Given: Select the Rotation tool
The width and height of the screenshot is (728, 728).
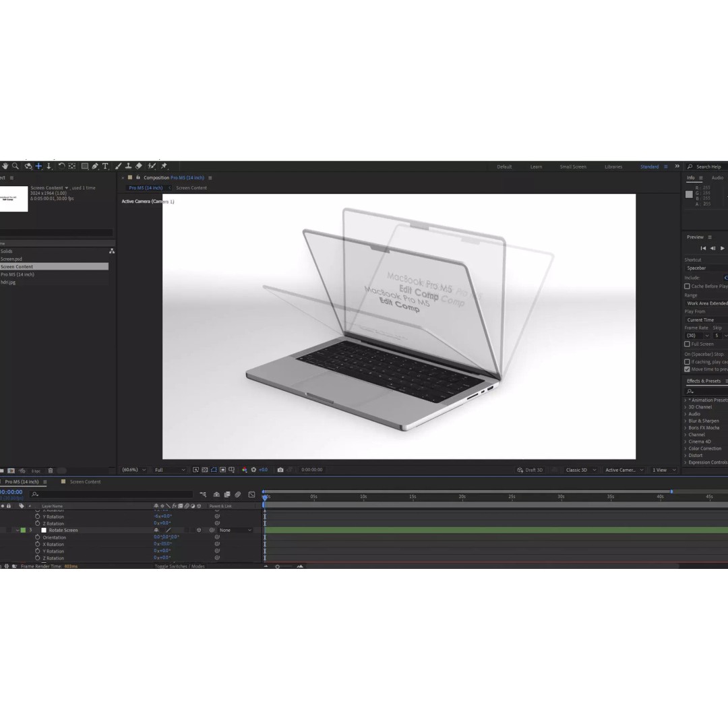Looking at the screenshot, I should click(x=61, y=166).
